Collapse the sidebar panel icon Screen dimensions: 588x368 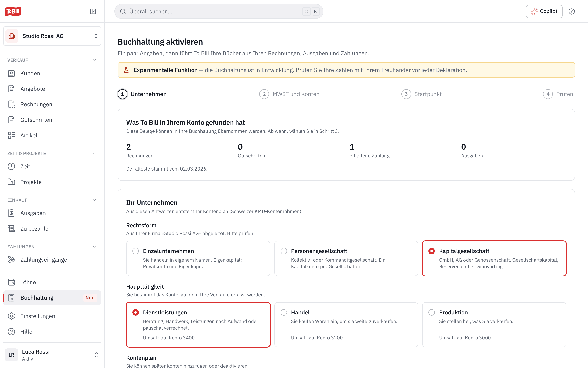tap(93, 11)
